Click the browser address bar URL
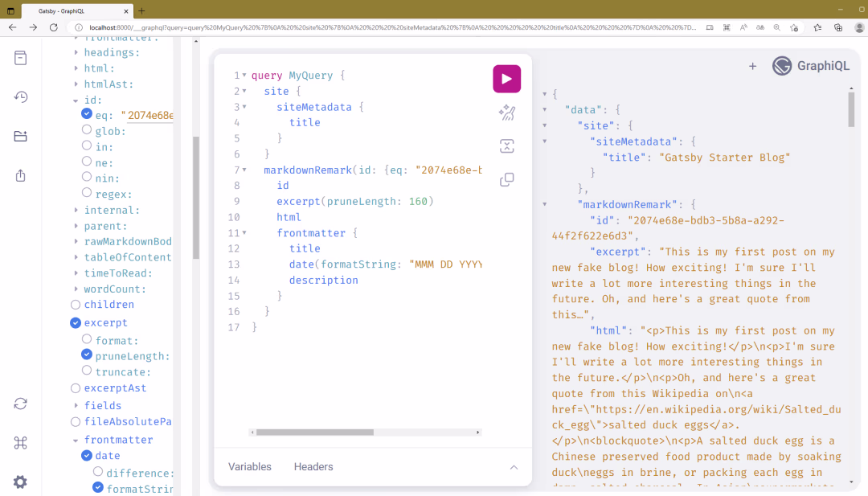Image resolution: width=868 pixels, height=496 pixels. [x=392, y=27]
